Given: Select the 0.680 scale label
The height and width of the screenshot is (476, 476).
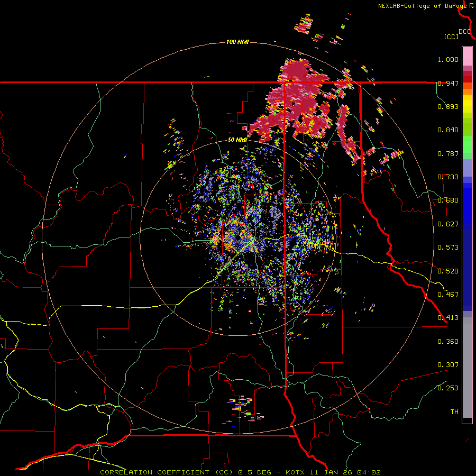Looking at the screenshot, I should (448, 200).
